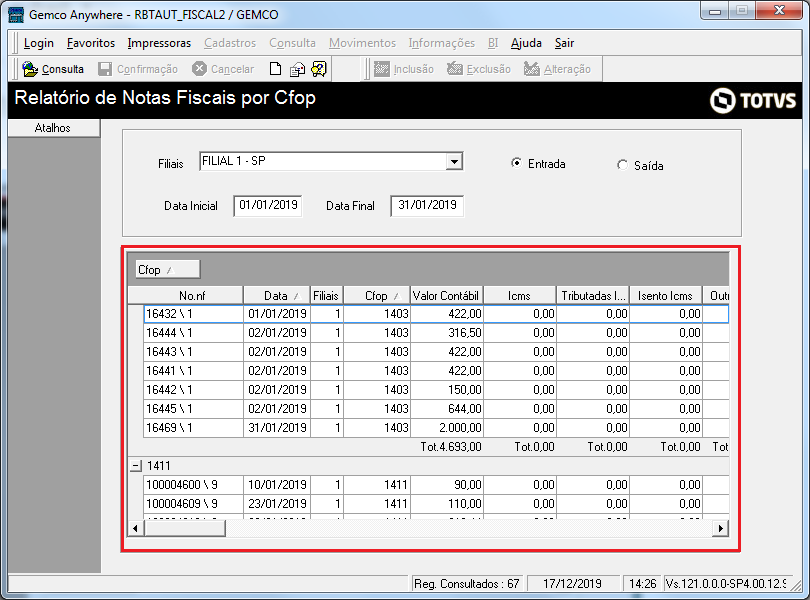Click the Exclusão toolbar icon
The width and height of the screenshot is (810, 600).
[x=455, y=69]
